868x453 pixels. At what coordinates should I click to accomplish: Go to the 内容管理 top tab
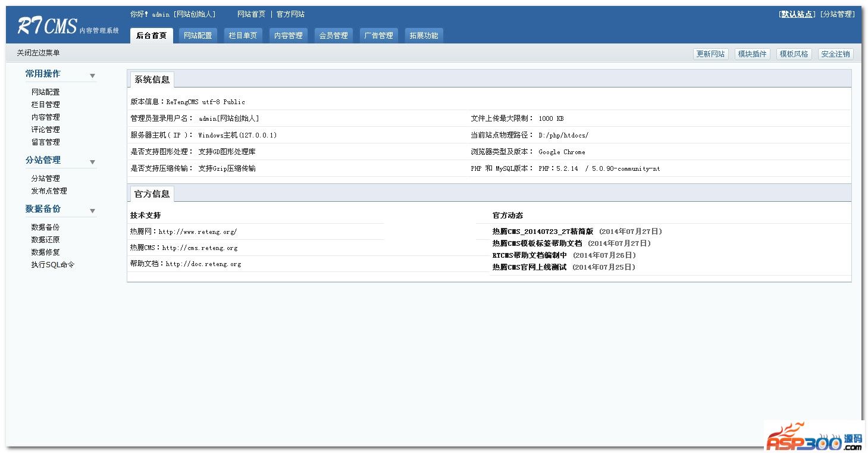point(289,36)
